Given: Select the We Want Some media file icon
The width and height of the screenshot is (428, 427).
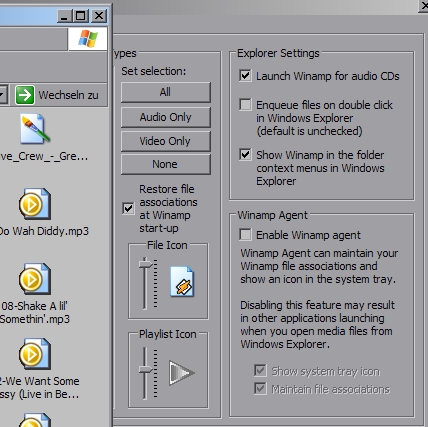Looking at the screenshot, I should click(x=35, y=354).
